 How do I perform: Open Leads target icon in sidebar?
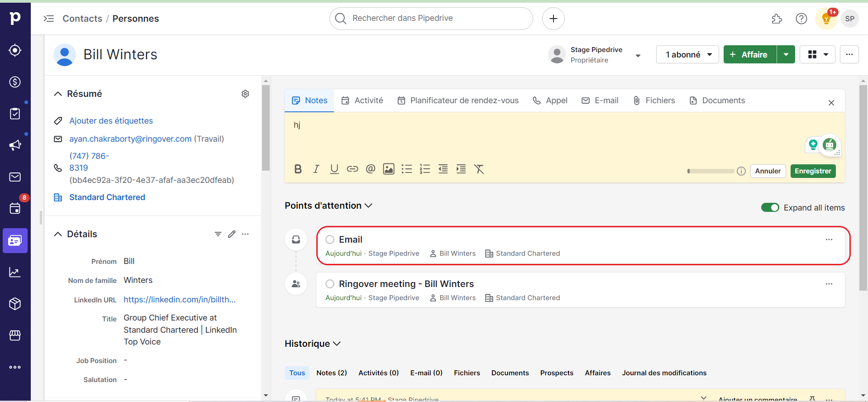tap(15, 50)
